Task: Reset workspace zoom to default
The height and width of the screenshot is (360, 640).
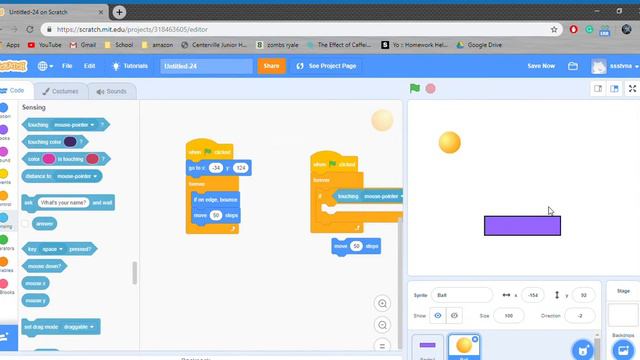Action: 382,346
